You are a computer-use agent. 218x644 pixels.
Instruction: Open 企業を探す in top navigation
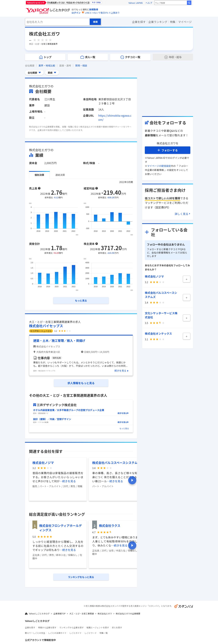139,22
